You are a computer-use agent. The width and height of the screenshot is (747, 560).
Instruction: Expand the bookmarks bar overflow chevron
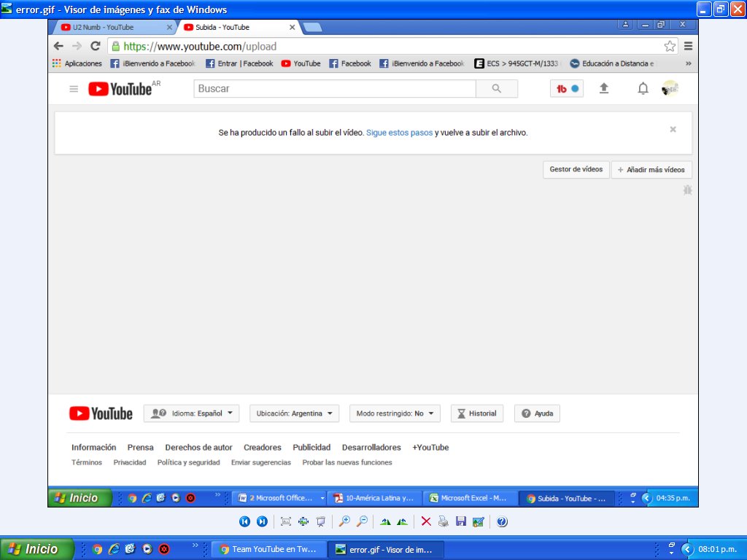(689, 63)
